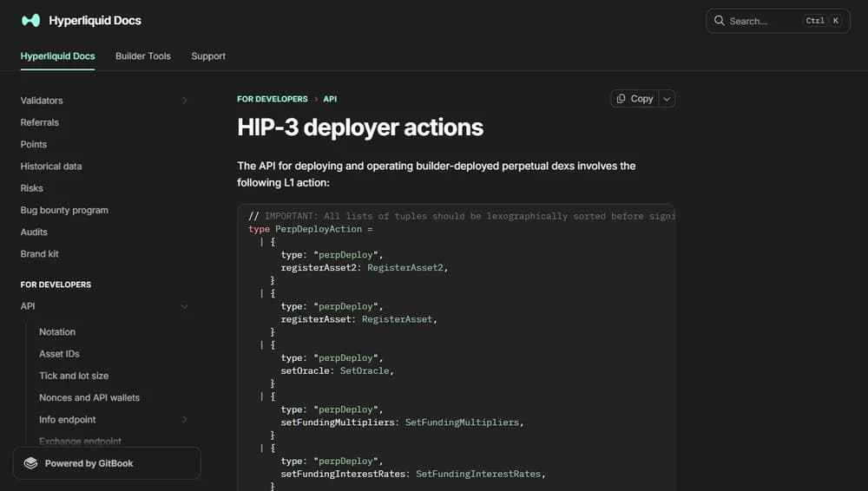
Task: Open the Info endpoint page
Action: (67, 420)
